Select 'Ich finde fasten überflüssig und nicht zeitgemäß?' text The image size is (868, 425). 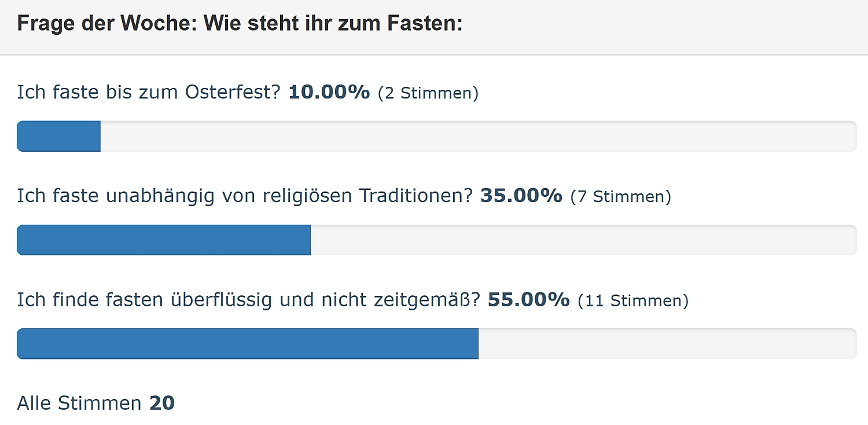(249, 300)
